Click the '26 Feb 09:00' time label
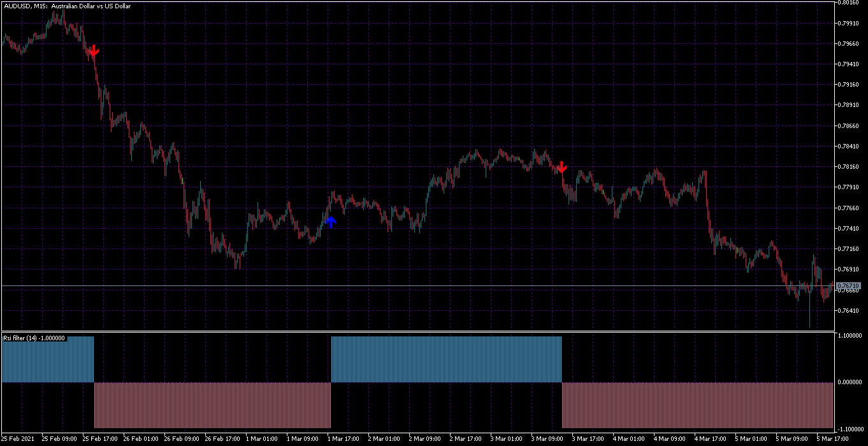This screenshot has height=446, width=868. [x=182, y=439]
